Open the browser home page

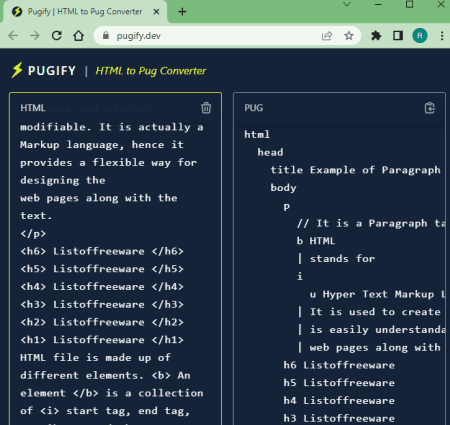(79, 36)
